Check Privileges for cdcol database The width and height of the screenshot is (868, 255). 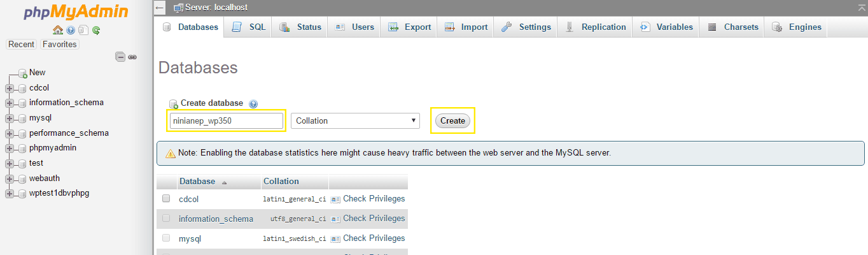pos(368,198)
